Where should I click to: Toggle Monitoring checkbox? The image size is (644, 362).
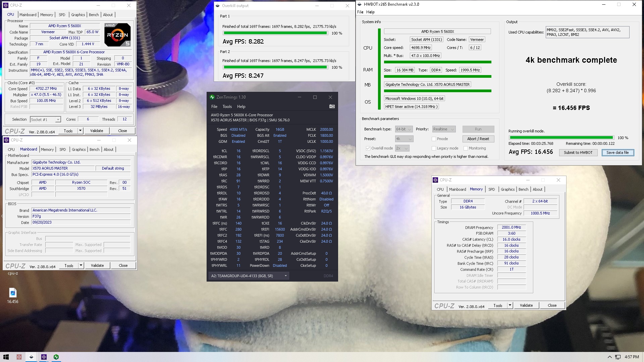466,148
